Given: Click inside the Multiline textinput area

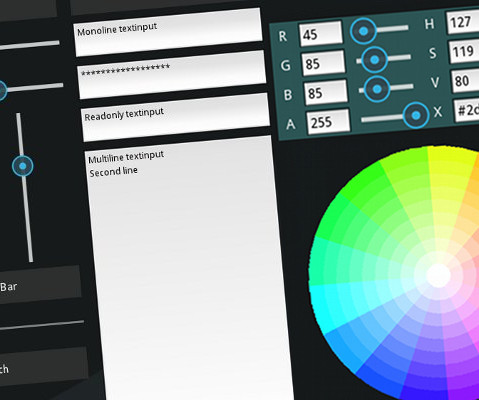Looking at the screenshot, I should point(190,268).
